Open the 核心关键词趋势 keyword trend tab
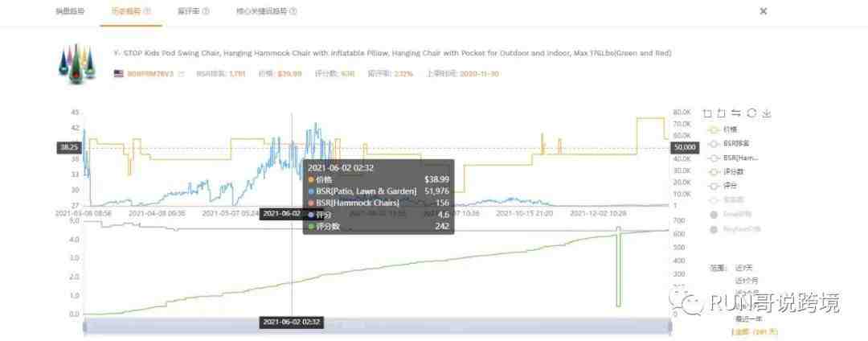Screen dimensions: 868x341 262,11
